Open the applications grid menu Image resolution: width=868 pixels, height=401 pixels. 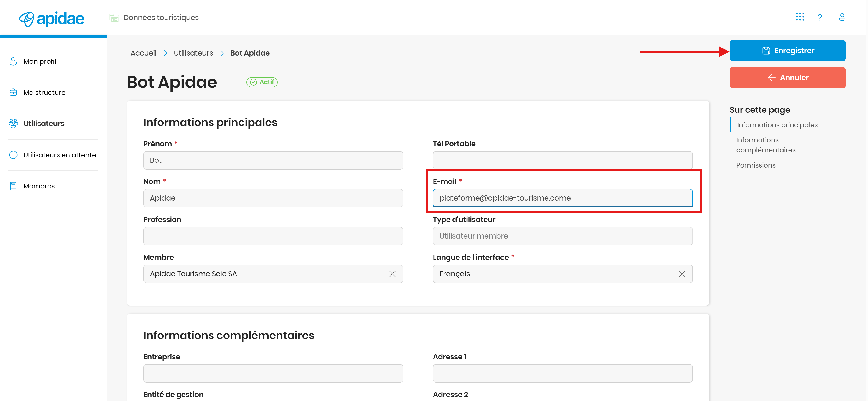pos(800,17)
